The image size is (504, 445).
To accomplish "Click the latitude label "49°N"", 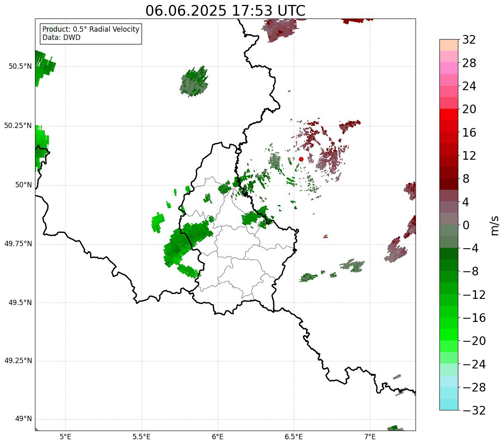I will (23, 419).
